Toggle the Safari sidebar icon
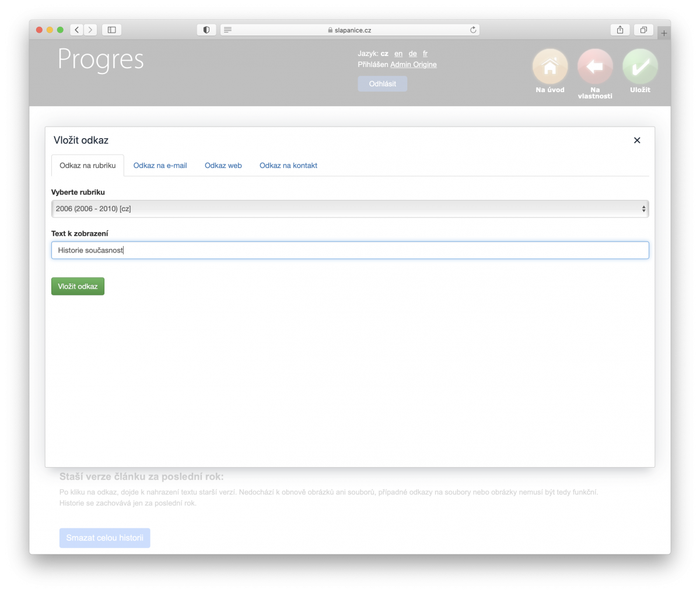 pos(112,30)
